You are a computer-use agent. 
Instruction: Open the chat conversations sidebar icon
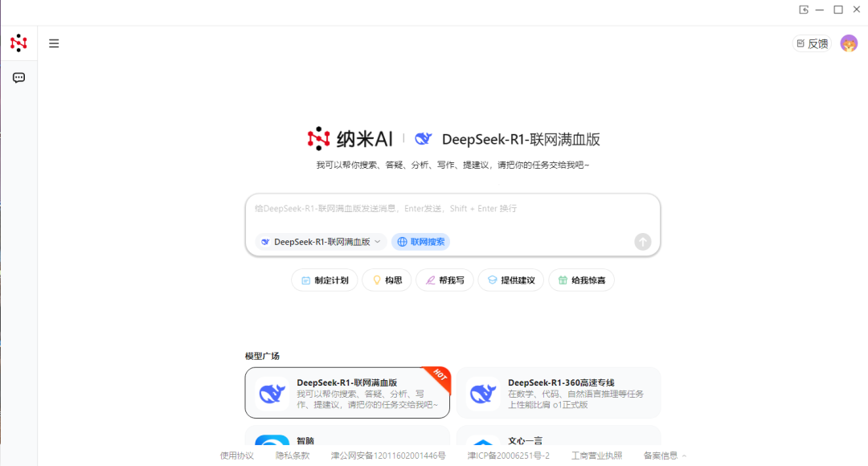pyautogui.click(x=18, y=78)
